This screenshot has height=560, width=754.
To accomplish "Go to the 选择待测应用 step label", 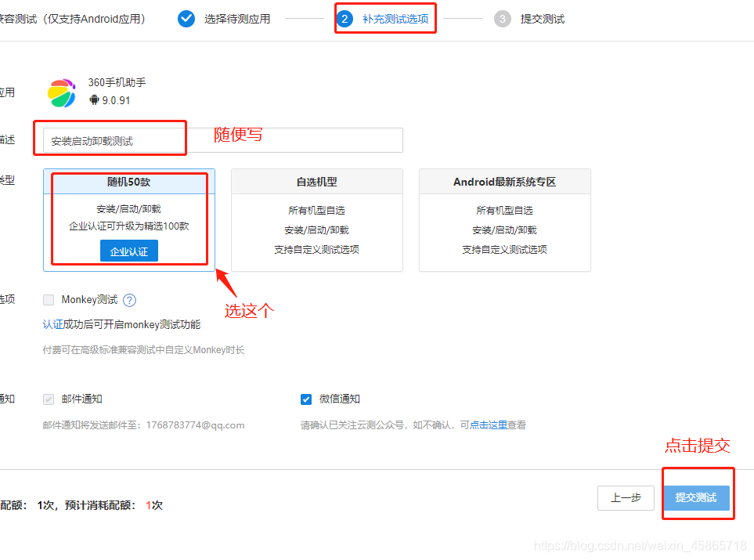I will [x=237, y=19].
